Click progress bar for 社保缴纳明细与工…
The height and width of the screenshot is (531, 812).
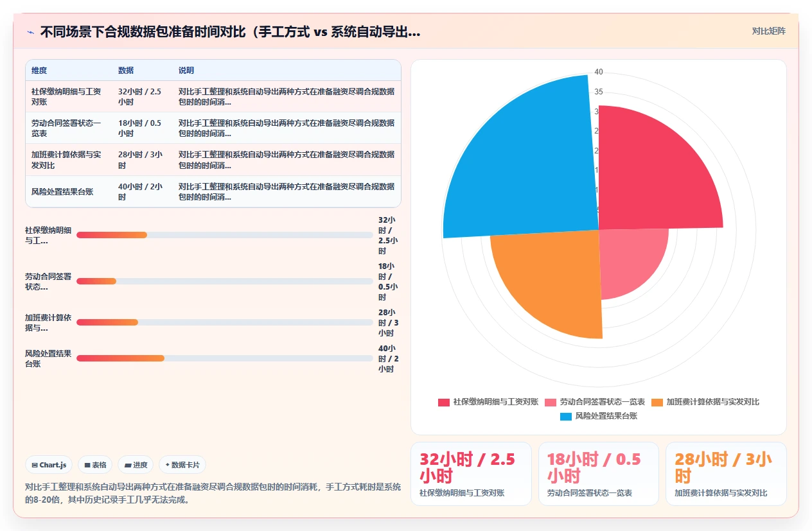tap(225, 235)
